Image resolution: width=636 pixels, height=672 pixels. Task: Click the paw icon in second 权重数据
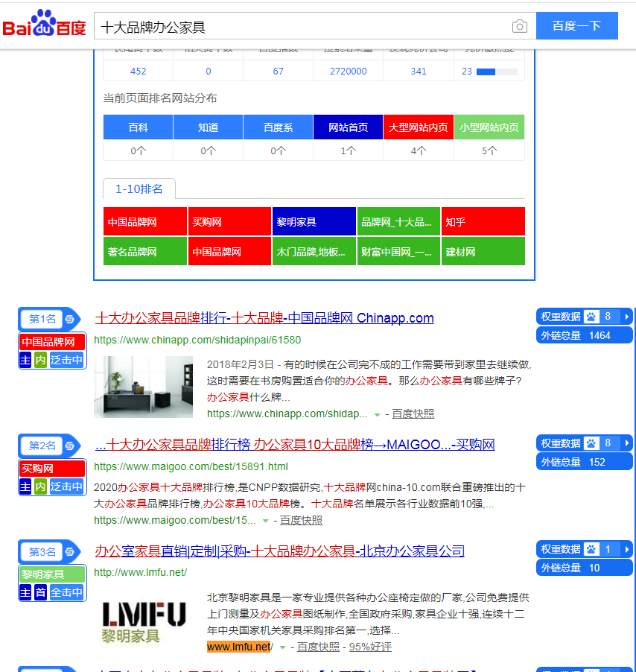click(591, 443)
